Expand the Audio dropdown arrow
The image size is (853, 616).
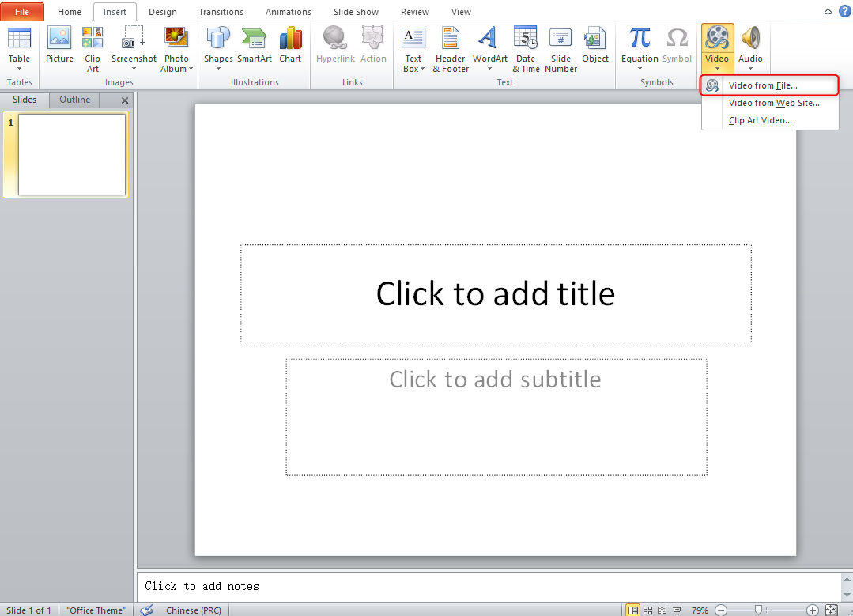751,69
